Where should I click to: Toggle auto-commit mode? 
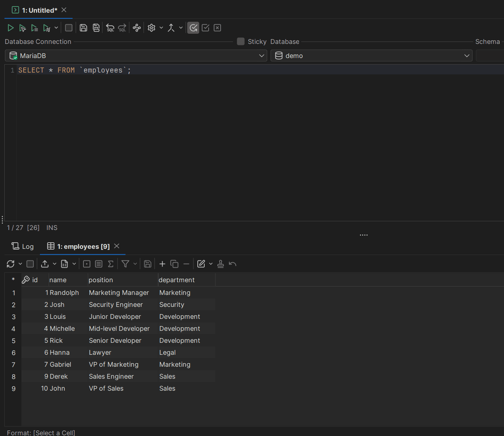tap(193, 28)
